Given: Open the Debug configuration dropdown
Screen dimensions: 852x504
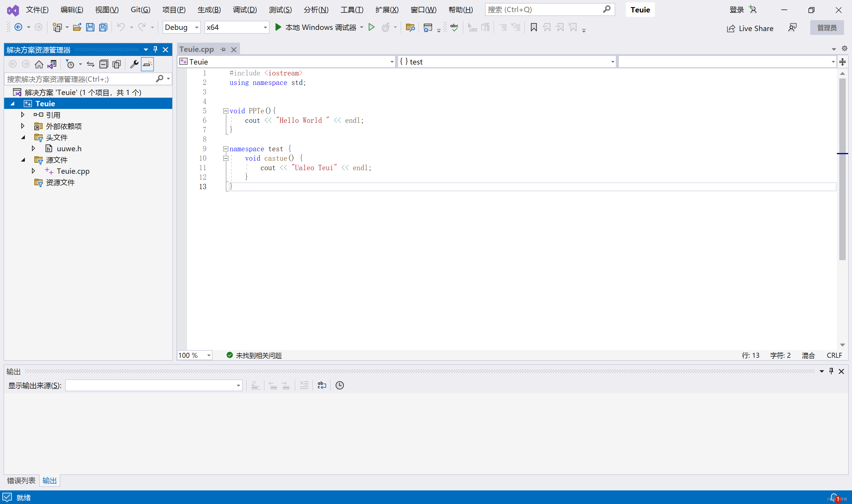Looking at the screenshot, I should 197,28.
